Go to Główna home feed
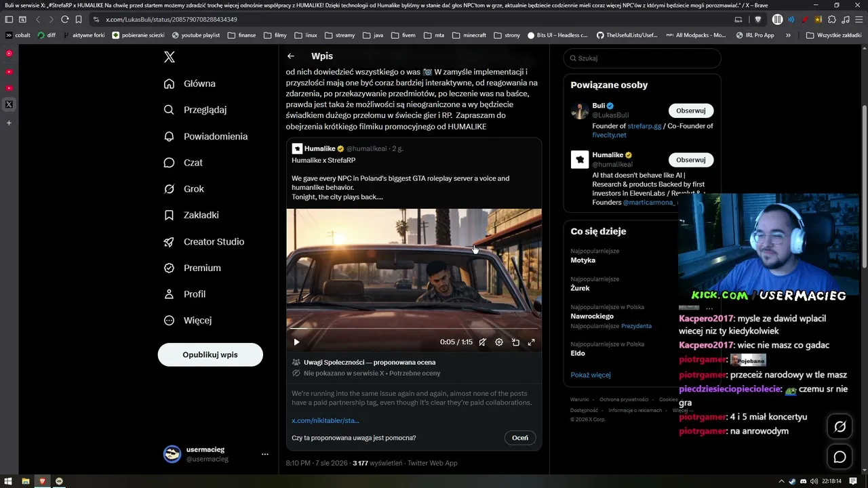 (x=190, y=83)
